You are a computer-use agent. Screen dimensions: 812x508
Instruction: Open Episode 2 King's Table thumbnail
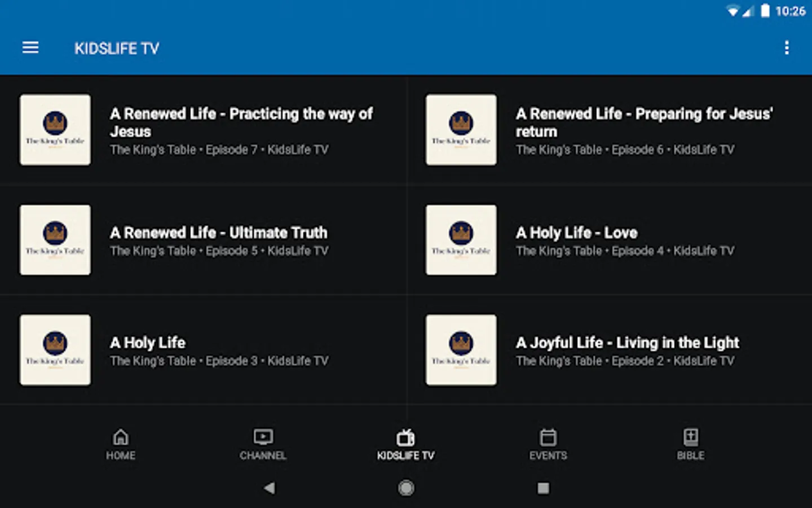(x=461, y=350)
